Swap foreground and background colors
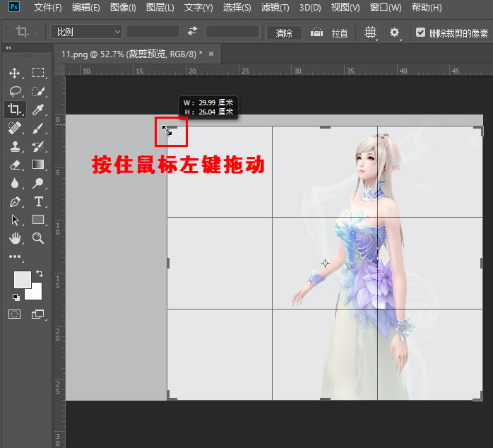 click(x=40, y=273)
